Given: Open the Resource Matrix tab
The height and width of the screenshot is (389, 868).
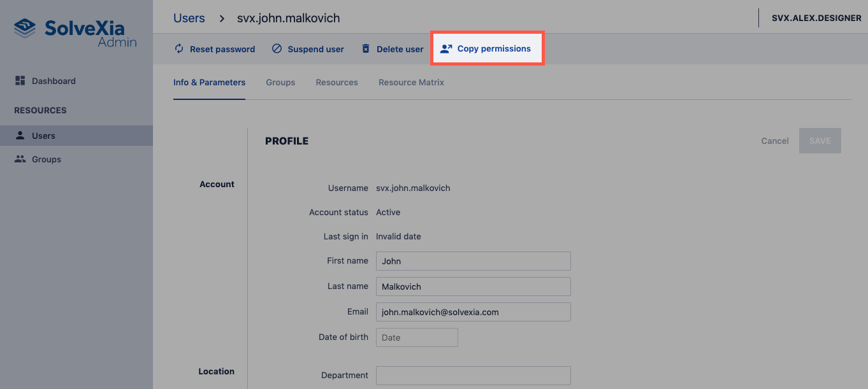Looking at the screenshot, I should [x=411, y=82].
